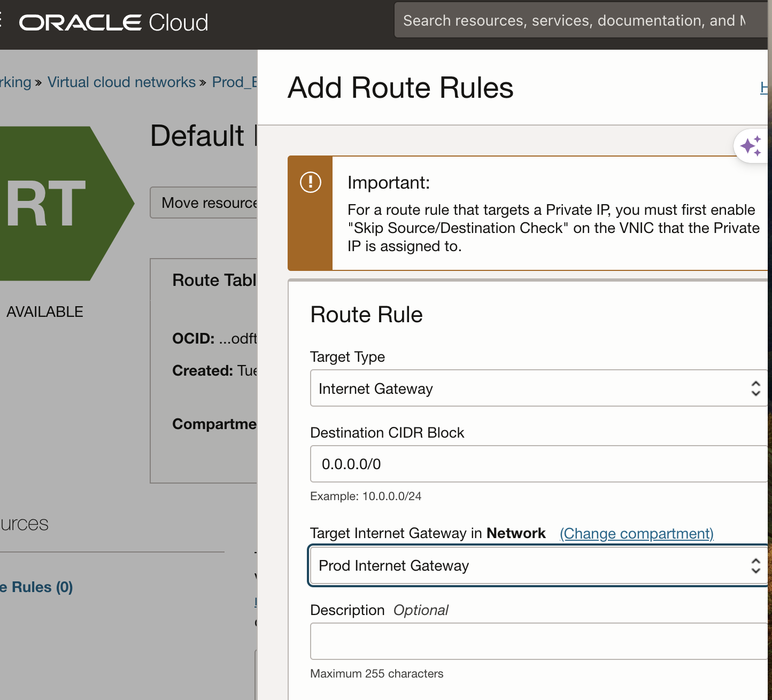Open the Prod_ VCN breadcrumb link

point(235,82)
